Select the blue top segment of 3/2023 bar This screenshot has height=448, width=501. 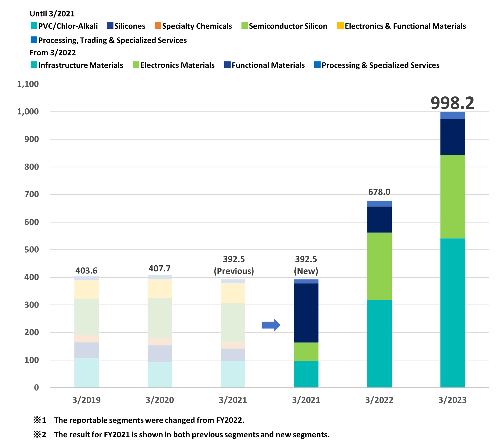coord(453,116)
